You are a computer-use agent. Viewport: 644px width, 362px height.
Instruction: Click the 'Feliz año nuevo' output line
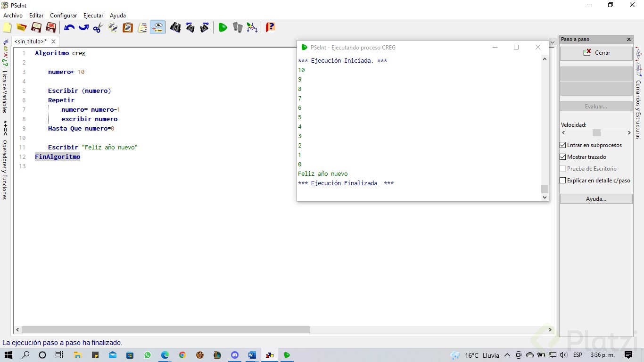click(323, 174)
